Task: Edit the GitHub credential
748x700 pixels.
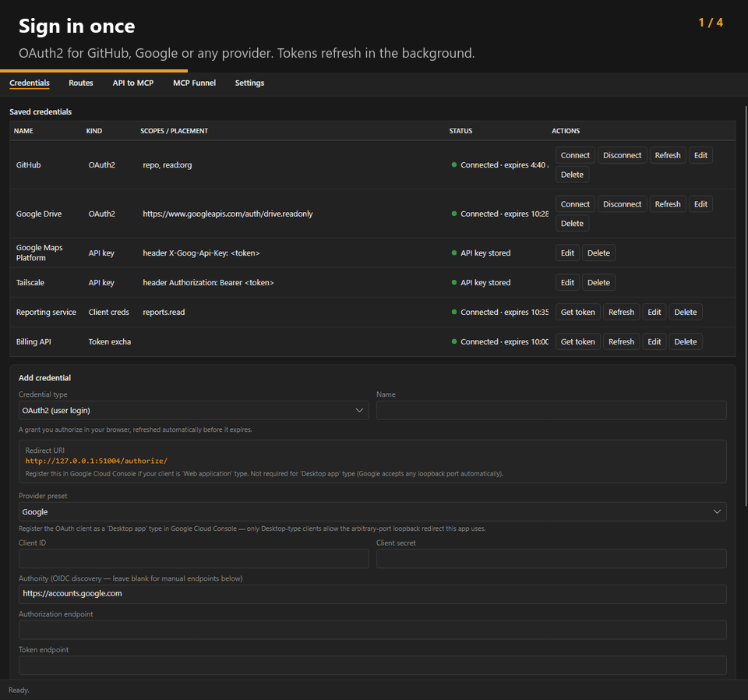Action: coord(700,155)
